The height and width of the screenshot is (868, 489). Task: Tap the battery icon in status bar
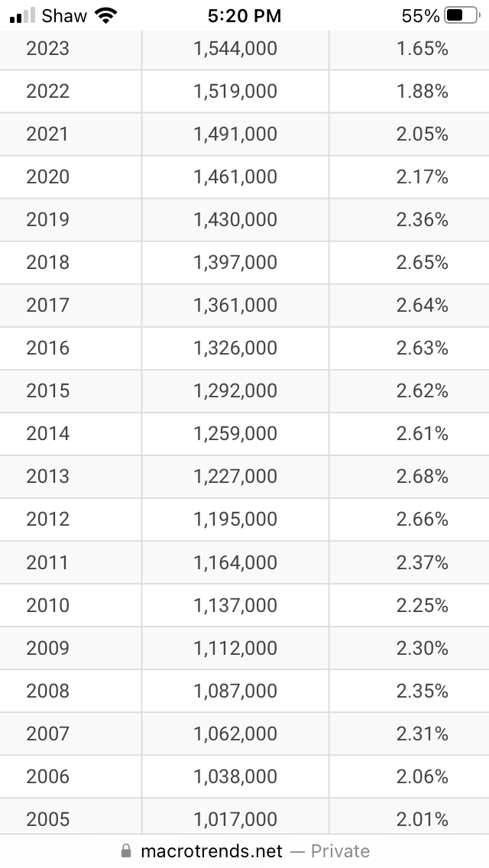(463, 15)
